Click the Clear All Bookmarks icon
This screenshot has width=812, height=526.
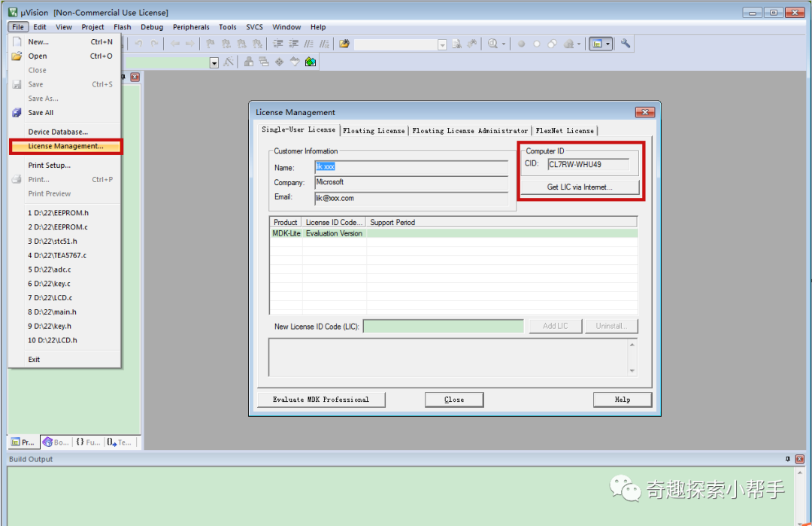point(257,44)
